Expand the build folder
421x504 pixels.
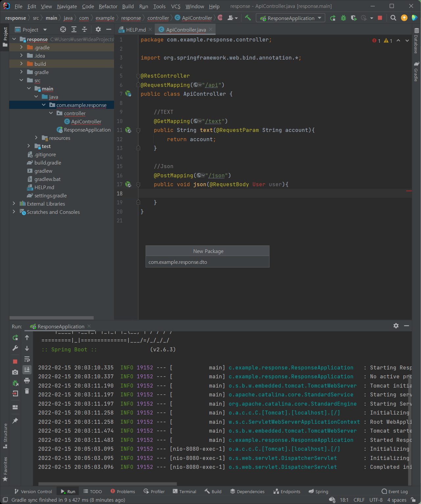tap(21, 64)
